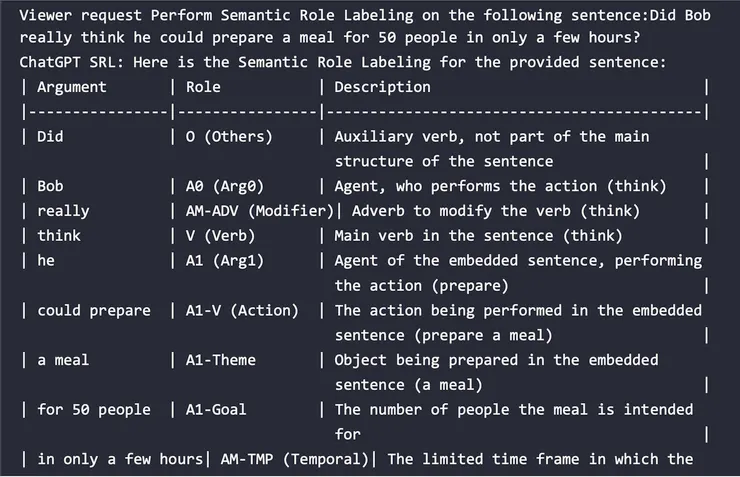Click the 'A1-Goal' role cell

(216, 409)
